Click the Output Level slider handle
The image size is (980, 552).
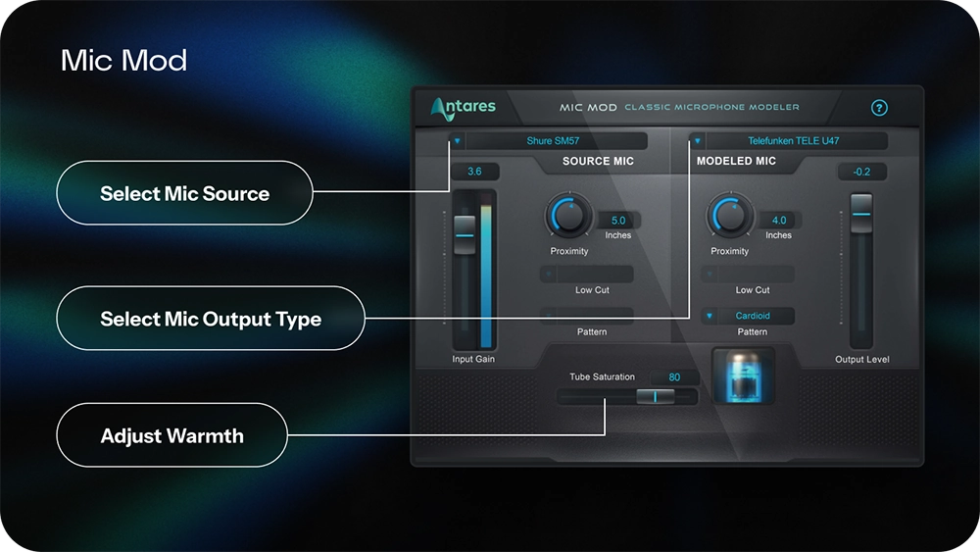[861, 213]
